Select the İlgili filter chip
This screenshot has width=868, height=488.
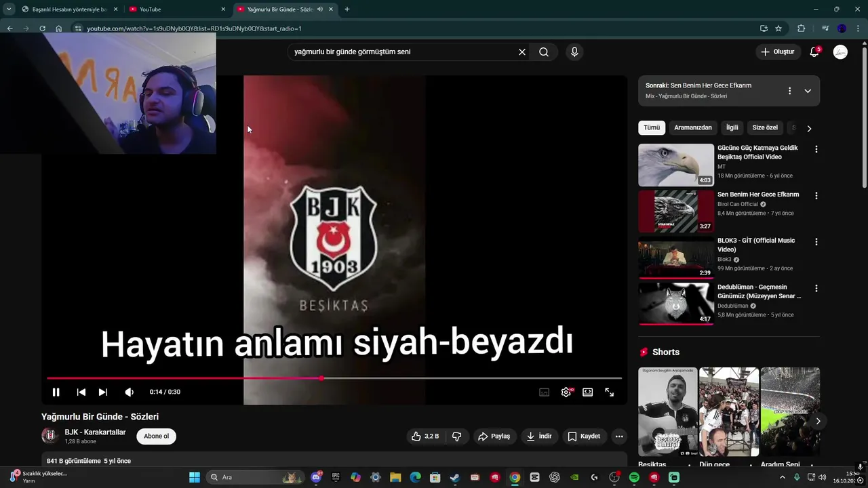(x=732, y=127)
